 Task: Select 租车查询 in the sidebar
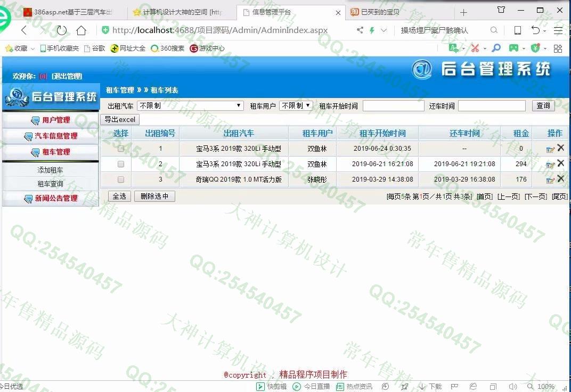(50, 184)
